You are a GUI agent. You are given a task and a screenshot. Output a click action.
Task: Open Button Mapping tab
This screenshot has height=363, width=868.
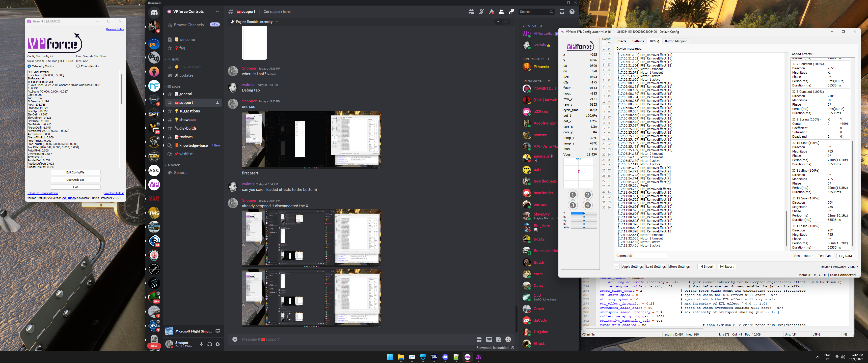click(x=676, y=41)
